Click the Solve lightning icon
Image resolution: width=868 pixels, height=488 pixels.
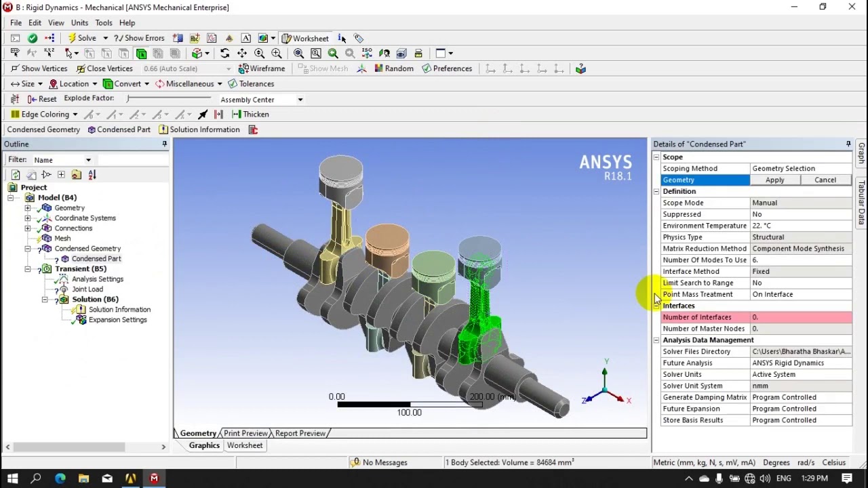[x=71, y=38]
